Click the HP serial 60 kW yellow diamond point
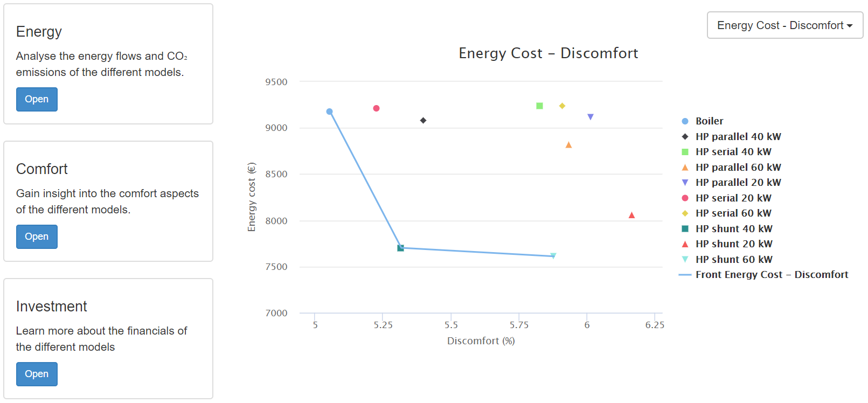The width and height of the screenshot is (868, 403). tap(562, 106)
